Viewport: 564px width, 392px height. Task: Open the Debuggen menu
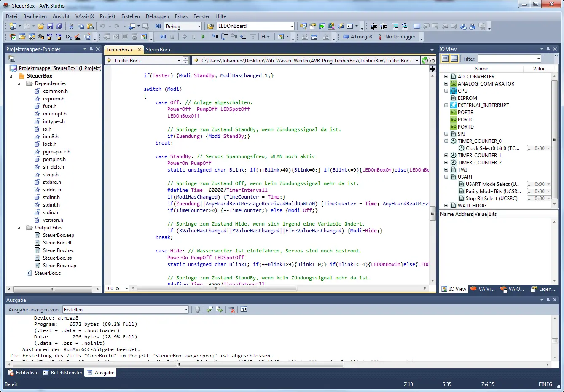[x=157, y=16]
